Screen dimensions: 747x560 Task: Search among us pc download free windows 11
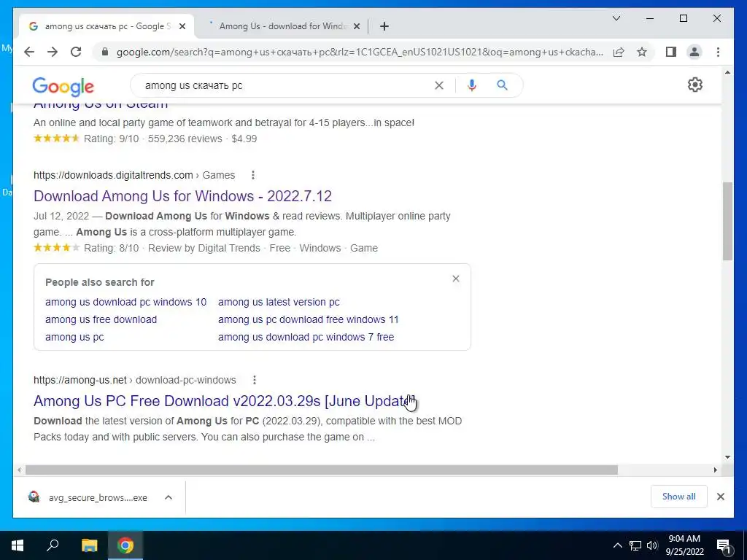[309, 319]
